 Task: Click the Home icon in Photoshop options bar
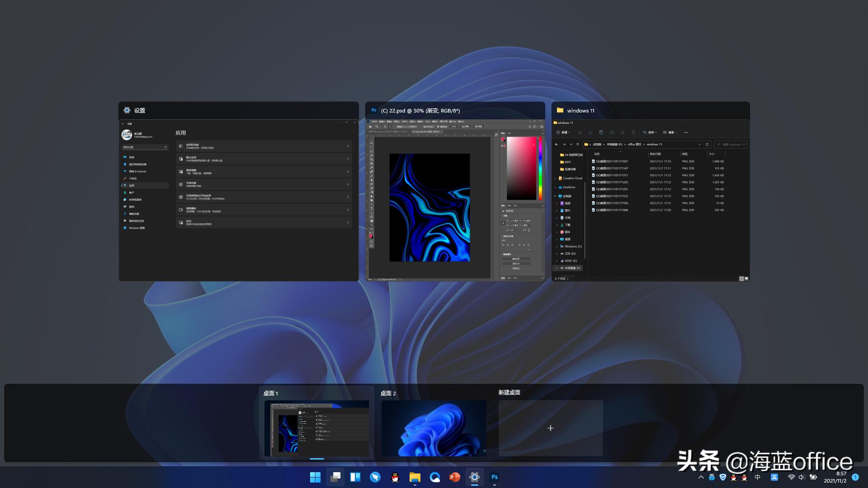click(371, 127)
